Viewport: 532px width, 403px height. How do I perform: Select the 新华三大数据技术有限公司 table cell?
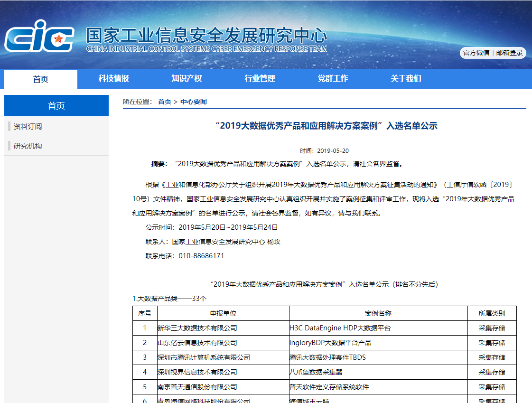[197, 328]
